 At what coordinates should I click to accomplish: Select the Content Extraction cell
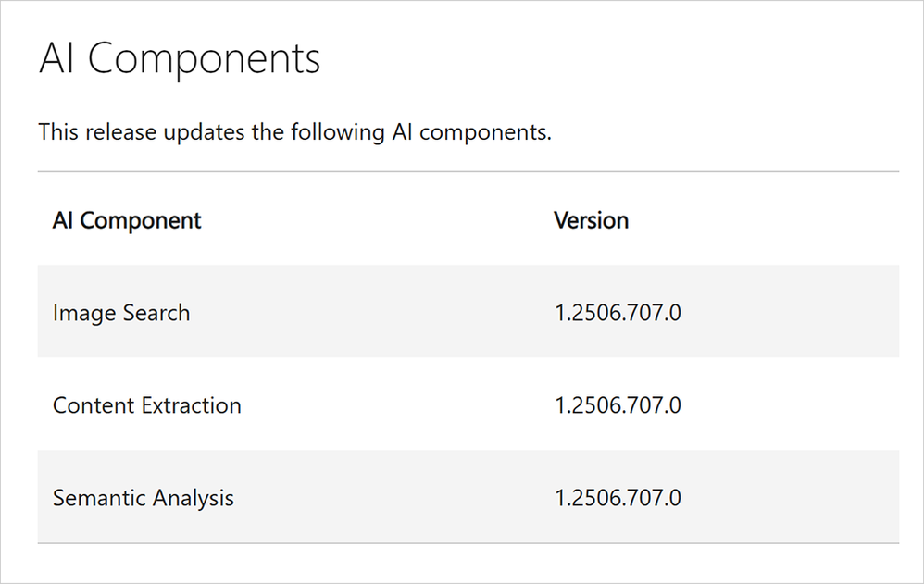[146, 405]
